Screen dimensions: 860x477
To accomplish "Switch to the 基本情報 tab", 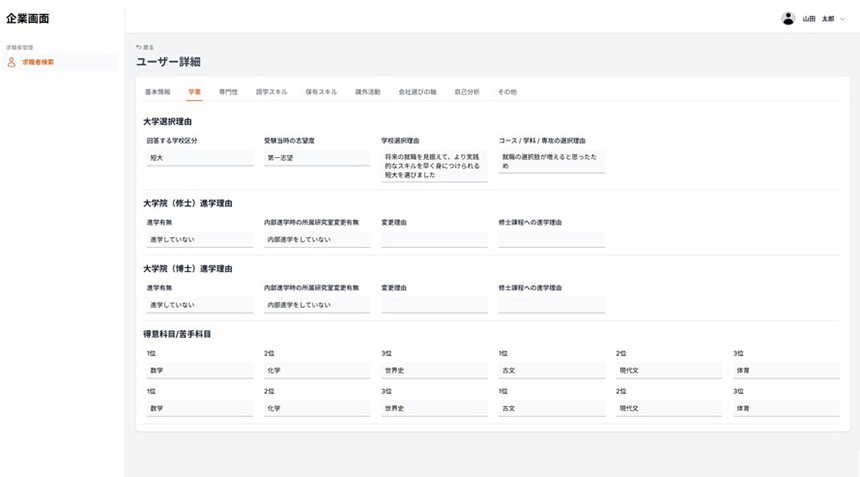I will click(x=157, y=92).
